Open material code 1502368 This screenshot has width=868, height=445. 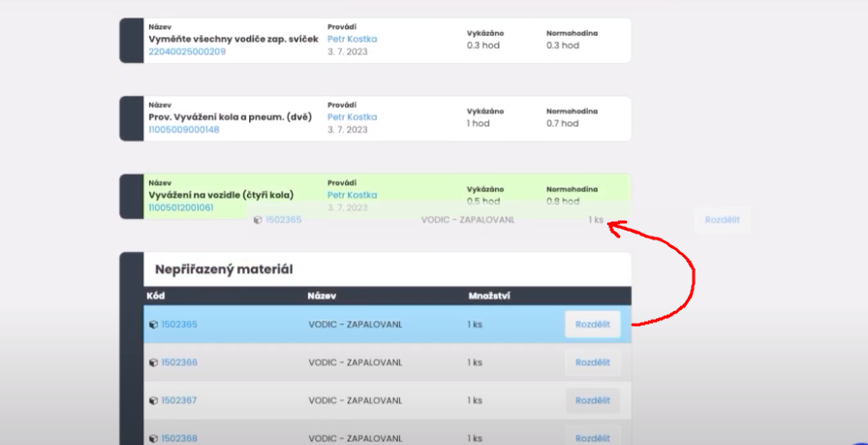[x=179, y=438]
